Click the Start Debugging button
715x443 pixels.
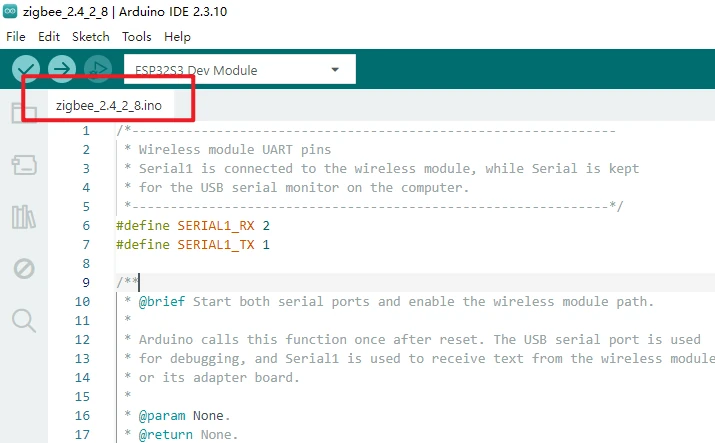tap(98, 69)
